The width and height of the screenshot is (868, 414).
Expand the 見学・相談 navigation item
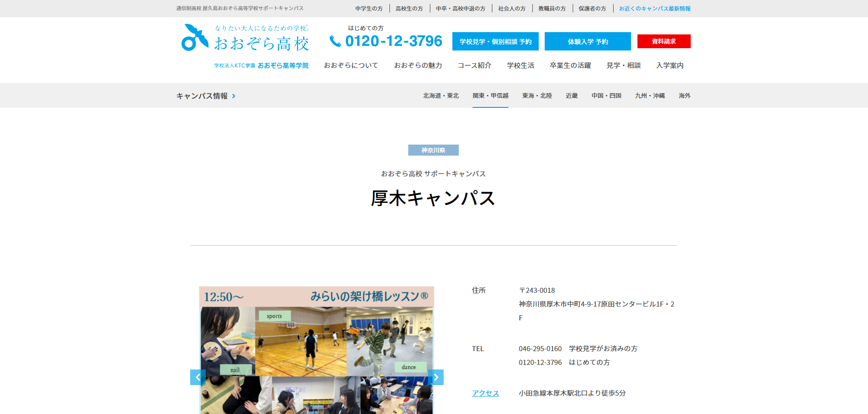(x=623, y=66)
